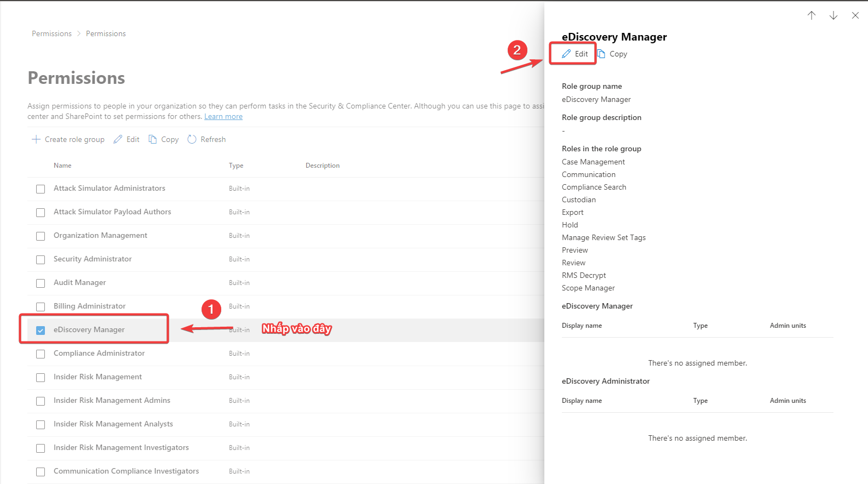The width and height of the screenshot is (868, 484).
Task: Select the Audit Manager checkbox
Action: tap(41, 283)
